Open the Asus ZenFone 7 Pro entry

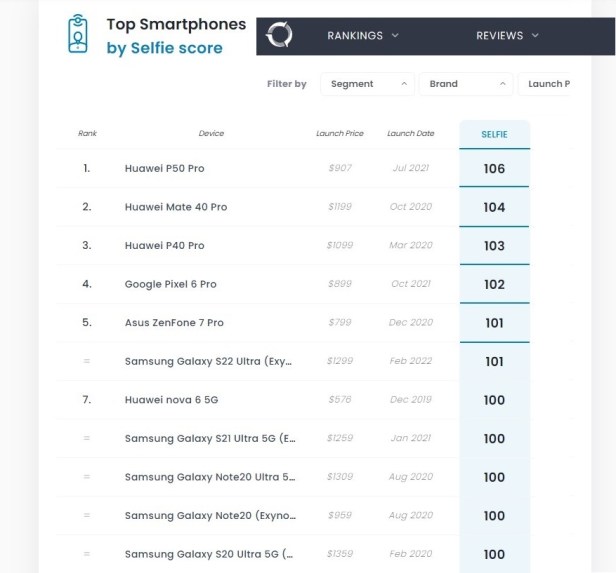tap(174, 323)
